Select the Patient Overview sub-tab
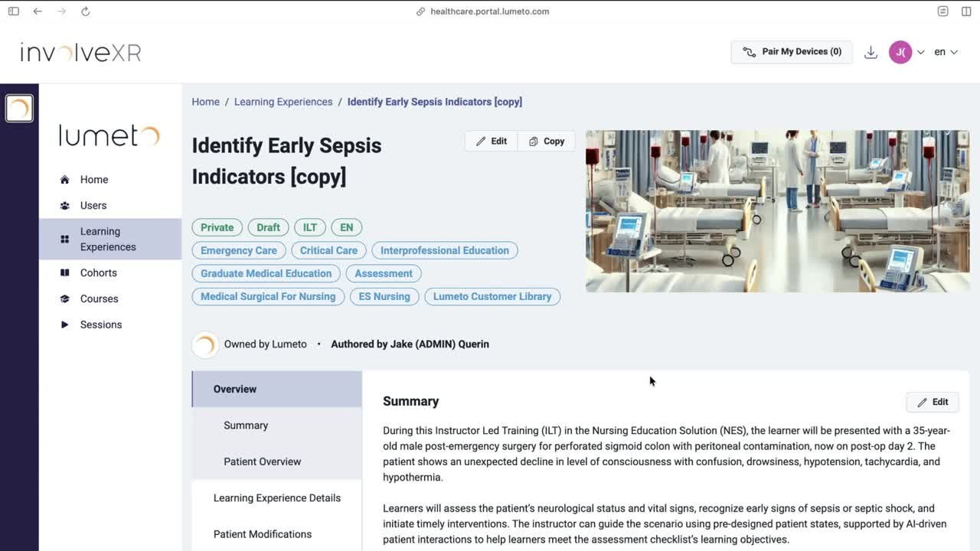This screenshot has height=551, width=980. coord(262,462)
